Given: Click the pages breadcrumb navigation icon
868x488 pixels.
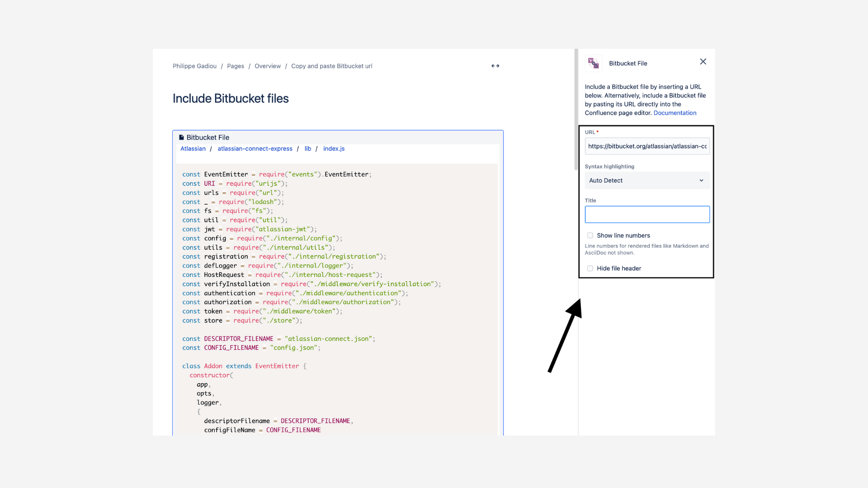Looking at the screenshot, I should pos(235,66).
